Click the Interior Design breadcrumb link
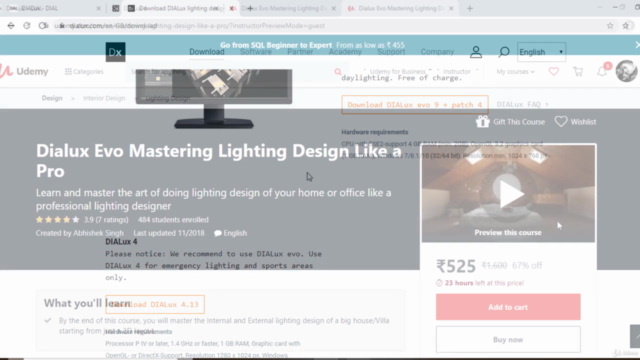Viewport: 640px width, 360px height. click(104, 98)
